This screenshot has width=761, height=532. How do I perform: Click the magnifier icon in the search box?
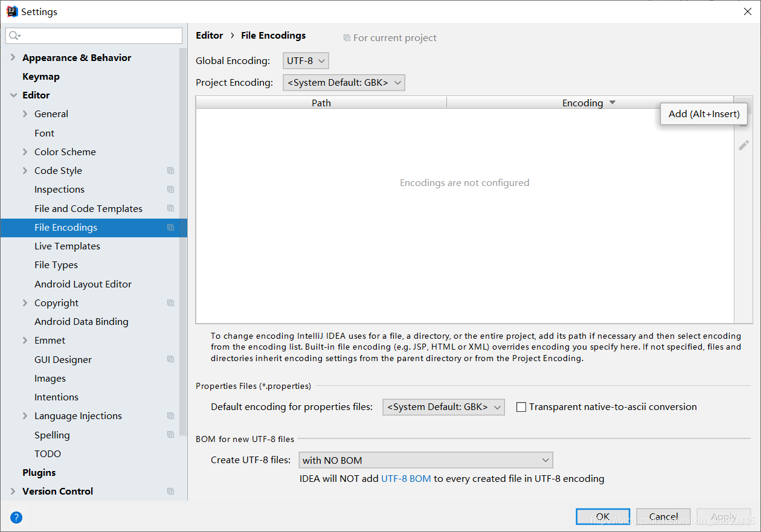[x=14, y=36]
